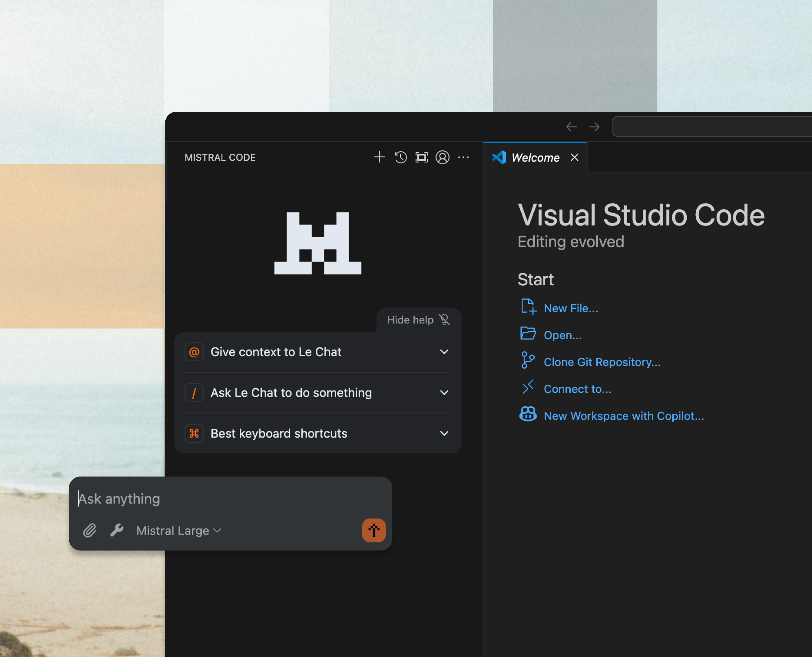The height and width of the screenshot is (657, 812).
Task: Open chat history clock icon
Action: [400, 157]
